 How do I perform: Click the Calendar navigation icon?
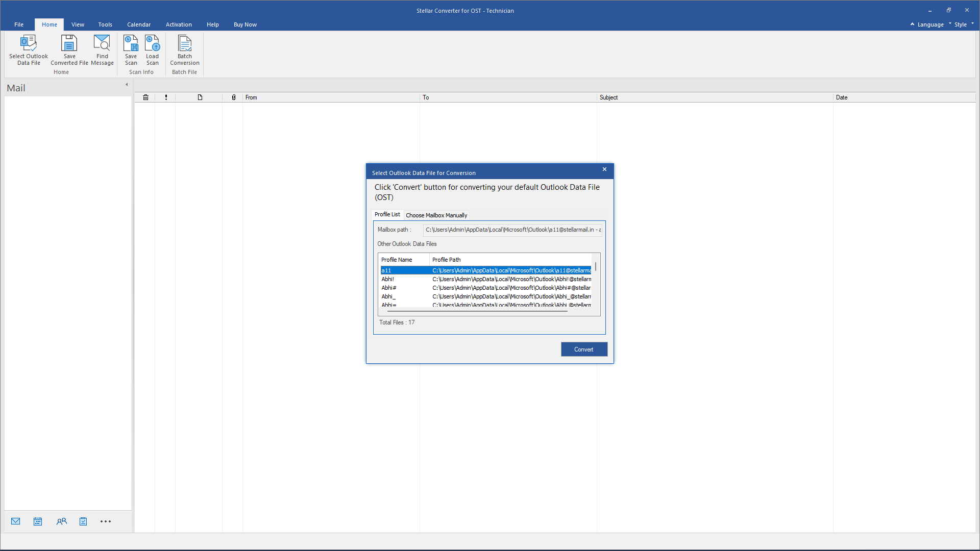(38, 521)
